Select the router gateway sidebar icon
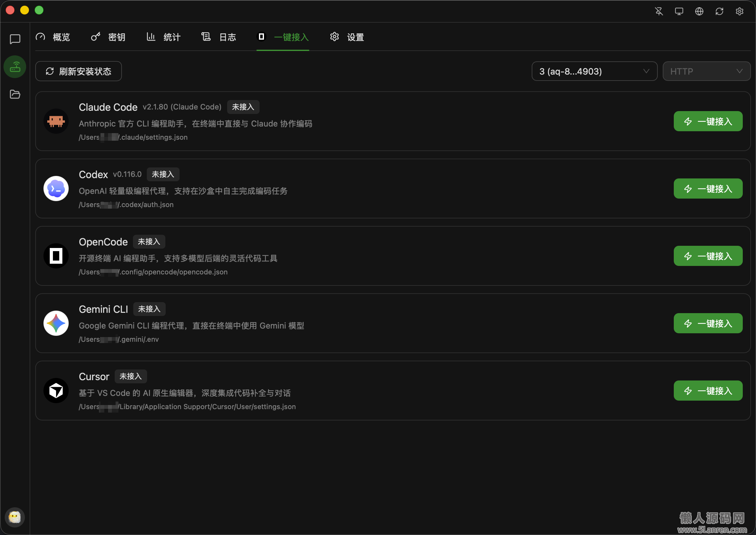The image size is (756, 535). [15, 67]
